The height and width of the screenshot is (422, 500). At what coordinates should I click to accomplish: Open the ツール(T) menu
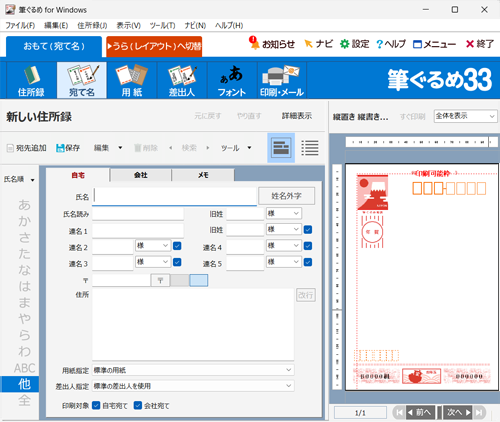coord(162,26)
